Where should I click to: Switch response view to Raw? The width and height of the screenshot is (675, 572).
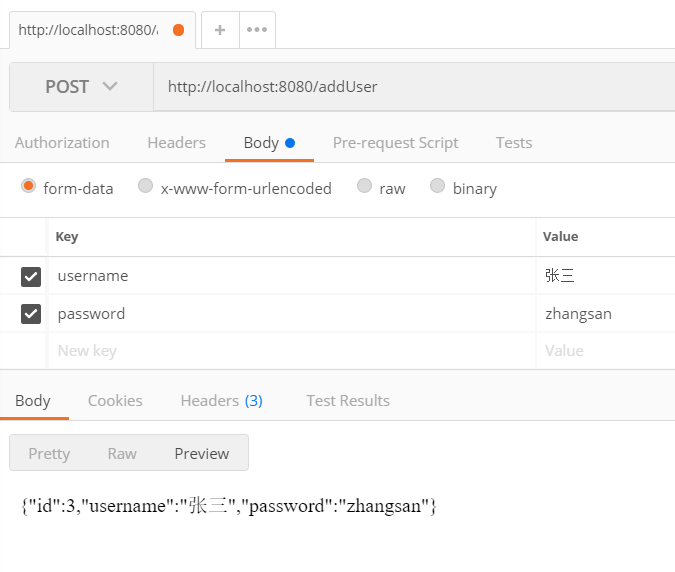tap(122, 453)
